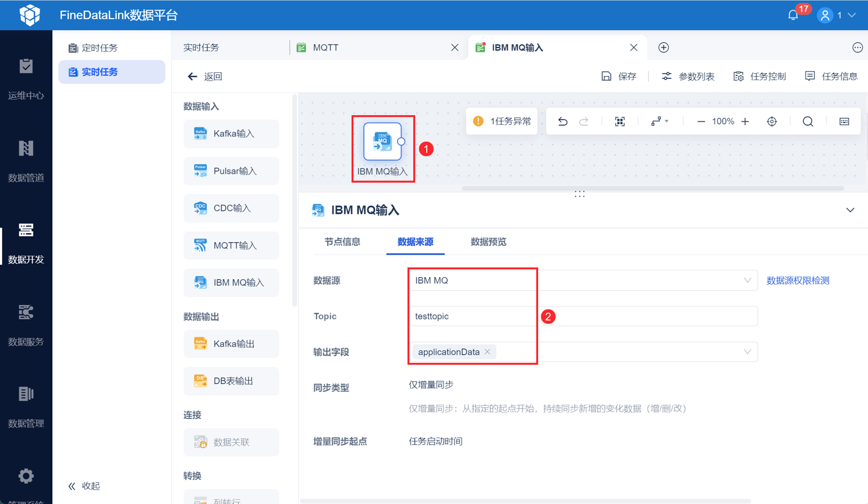Viewport: 868px width, 504px height.
Task: Redo the canvas action
Action: click(583, 121)
